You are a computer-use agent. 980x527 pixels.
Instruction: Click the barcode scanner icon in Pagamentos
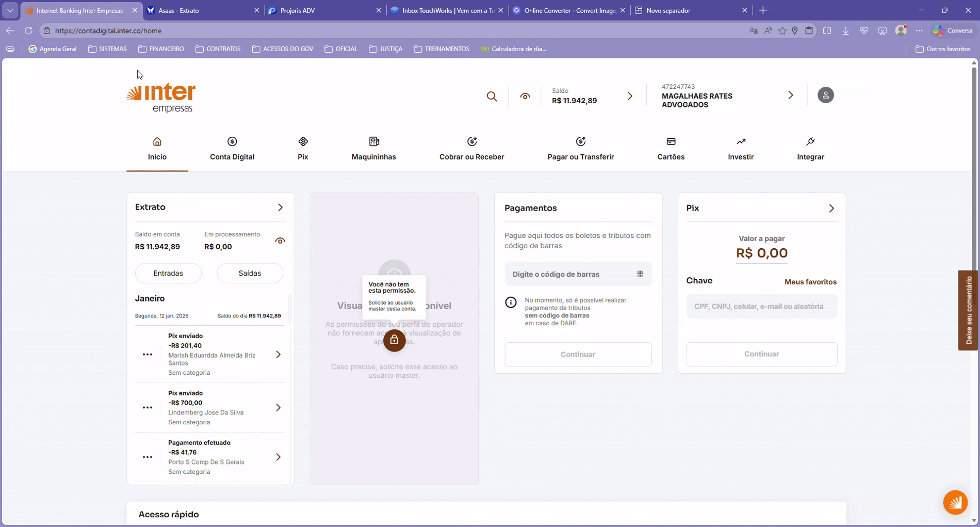tap(640, 274)
